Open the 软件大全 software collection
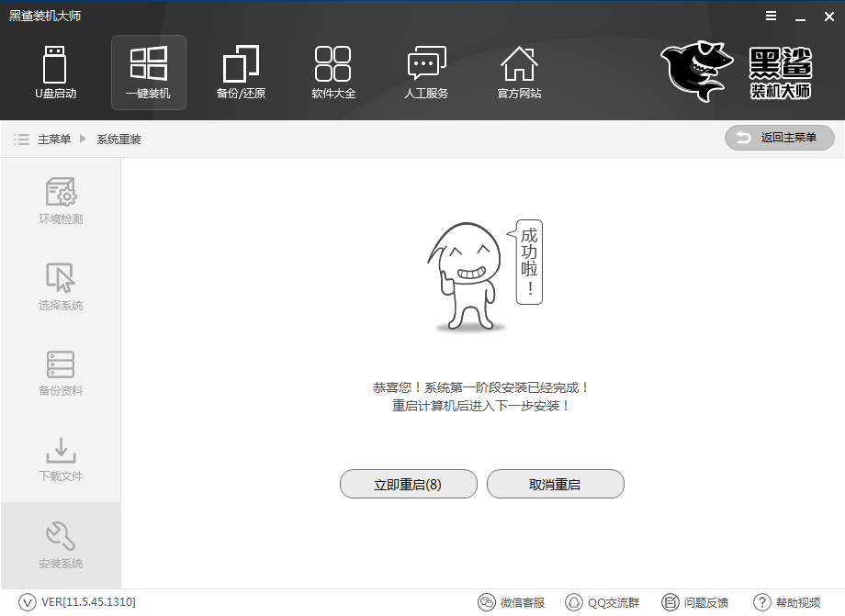Screen dimensions: 845x616 (x=333, y=73)
